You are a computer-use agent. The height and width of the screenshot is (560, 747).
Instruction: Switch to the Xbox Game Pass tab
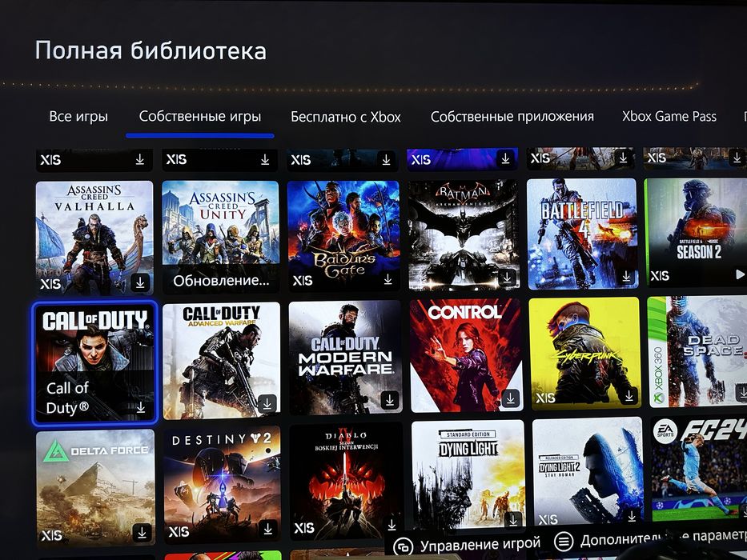coord(669,116)
